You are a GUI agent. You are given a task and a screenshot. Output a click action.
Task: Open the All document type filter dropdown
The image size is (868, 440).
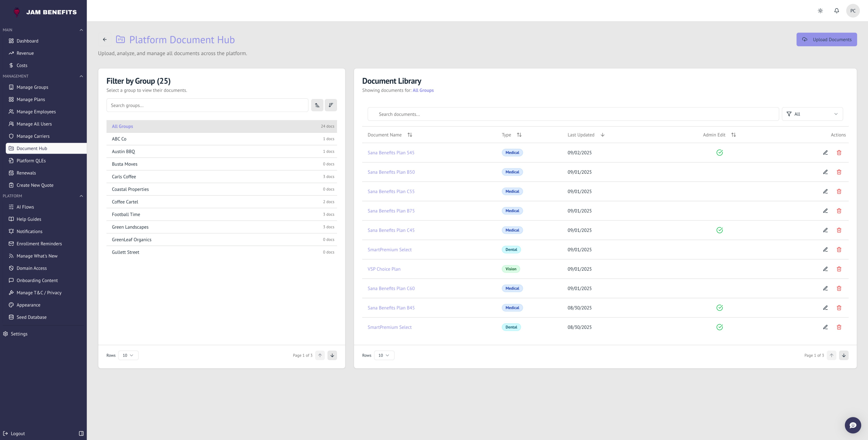[x=812, y=114]
